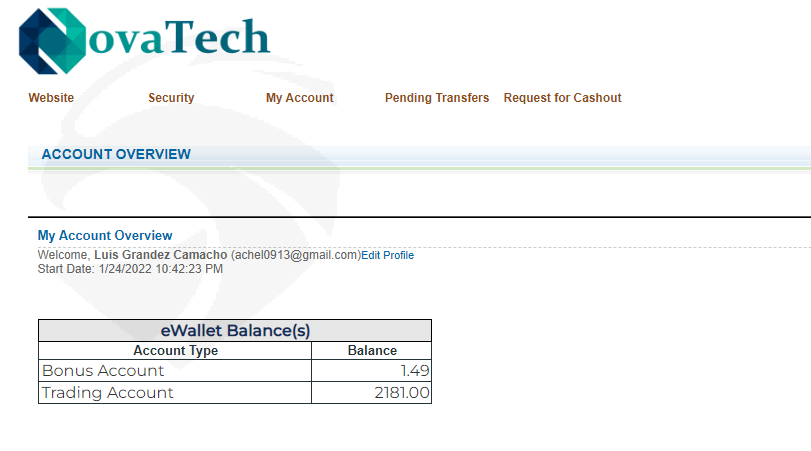Select the Trading Account row

click(x=235, y=393)
